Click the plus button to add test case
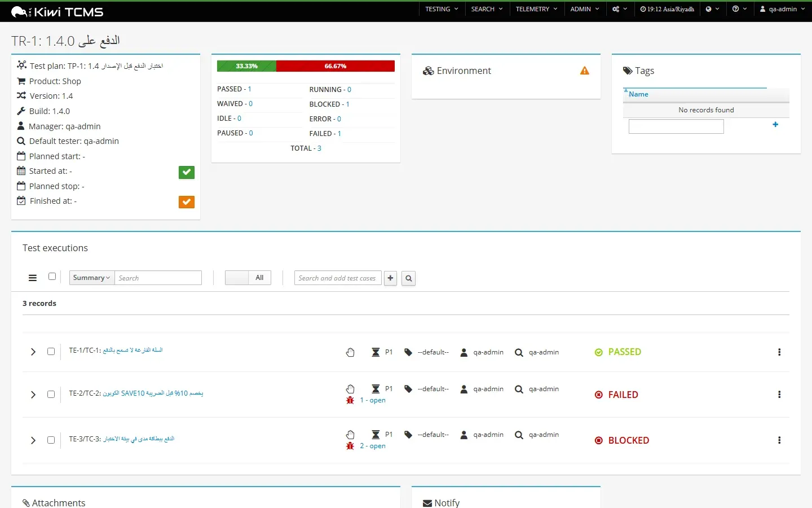 click(390, 278)
